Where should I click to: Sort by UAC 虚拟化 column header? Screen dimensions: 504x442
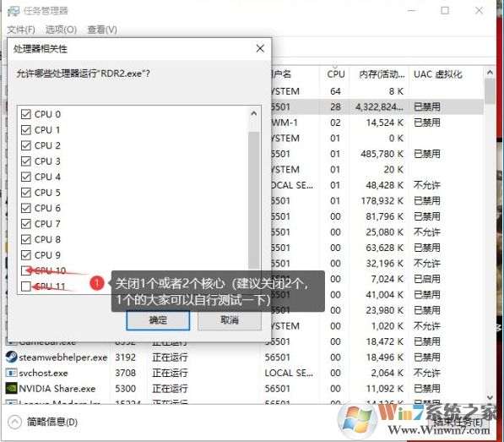pyautogui.click(x=438, y=74)
